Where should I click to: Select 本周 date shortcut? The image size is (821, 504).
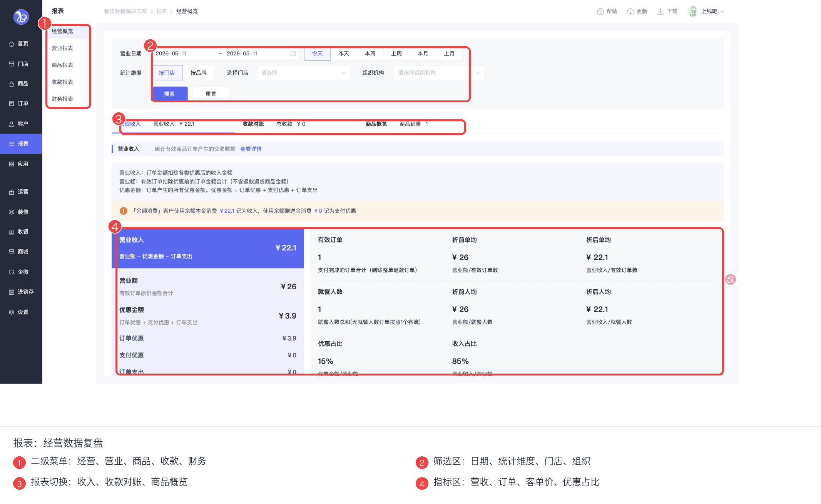click(370, 53)
